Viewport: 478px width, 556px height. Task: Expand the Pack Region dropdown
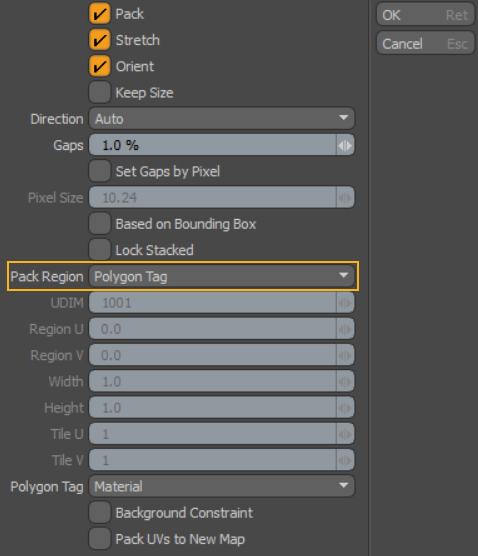pos(222,276)
